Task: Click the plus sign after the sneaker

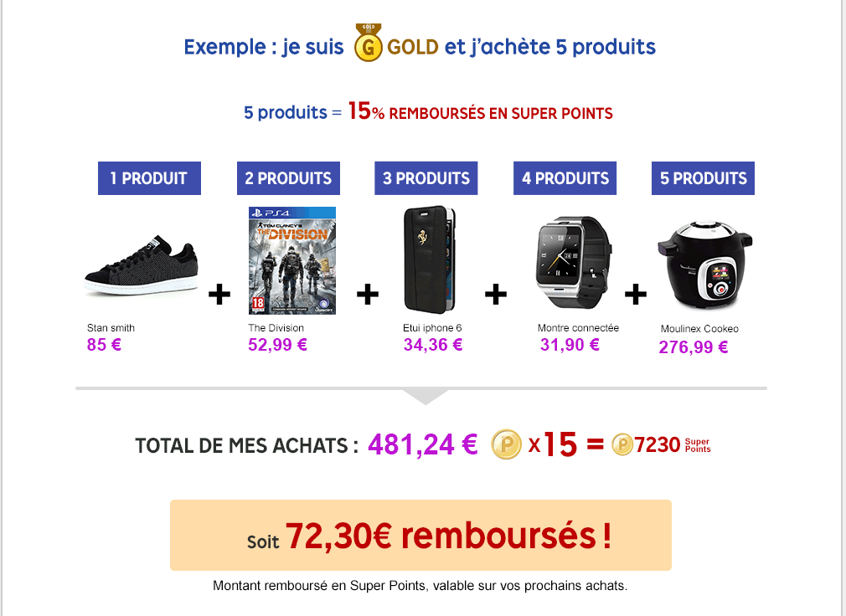Action: (219, 295)
